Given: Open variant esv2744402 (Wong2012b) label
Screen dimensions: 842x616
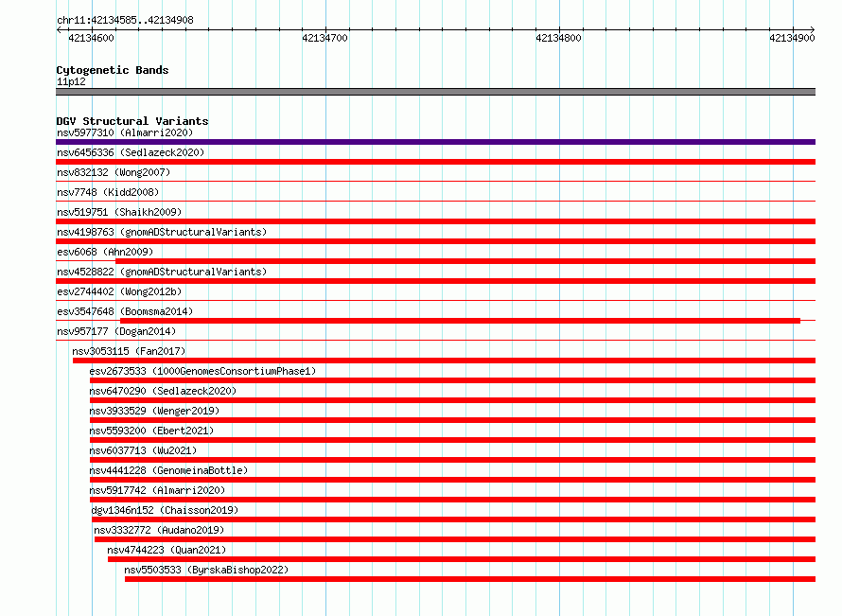Looking at the screenshot, I should (x=119, y=291).
